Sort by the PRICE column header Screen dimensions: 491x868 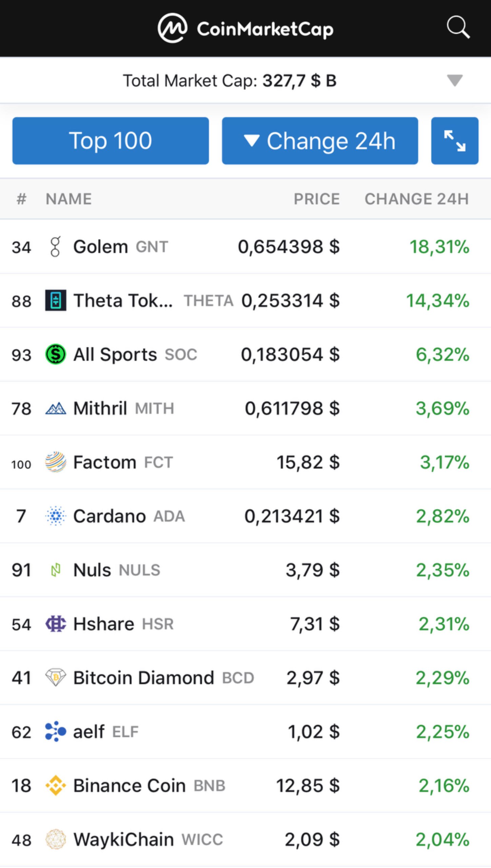click(x=316, y=199)
